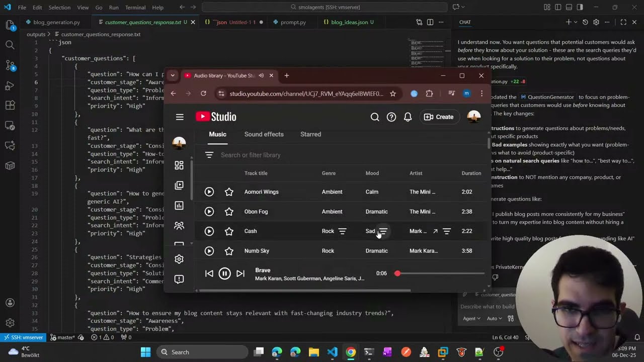Open VS Code Accounts icon in activity bar
644x362 pixels.
10,303
